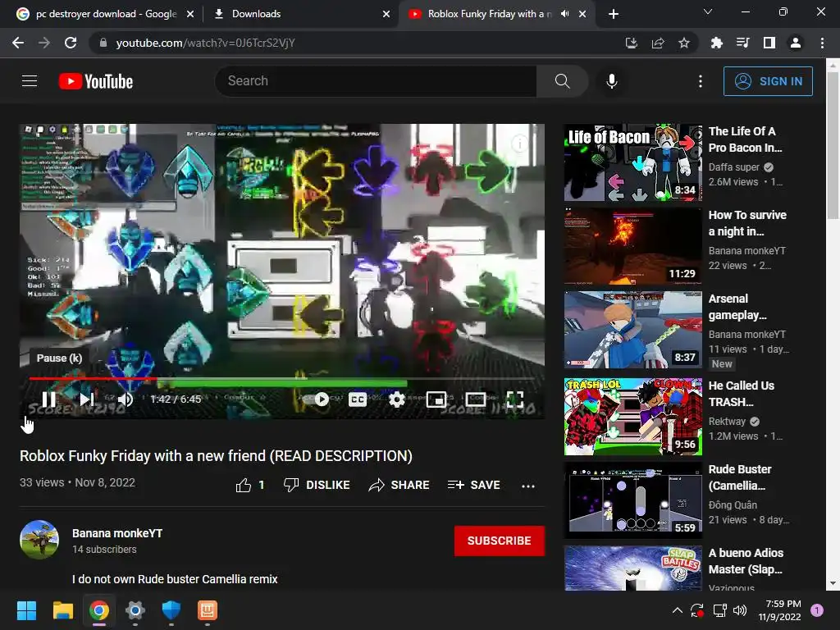Open more actions ellipsis beside SAVE
This screenshot has height=630, width=840.
528,486
